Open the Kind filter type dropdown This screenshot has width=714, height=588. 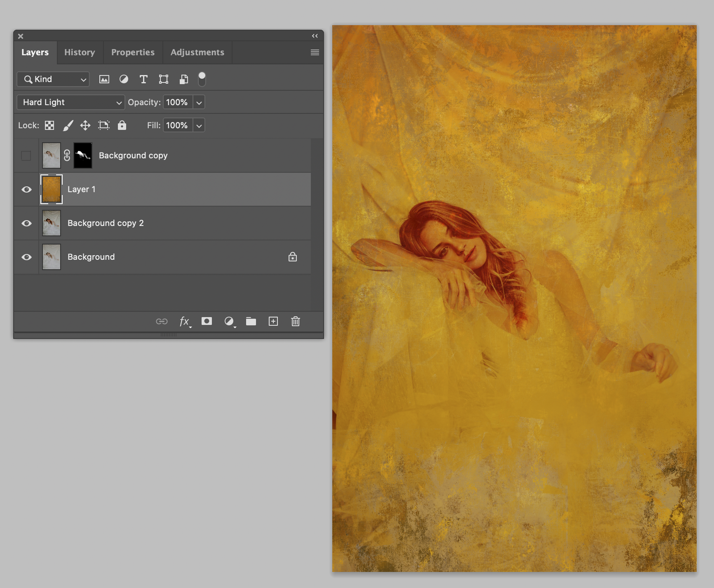point(54,79)
